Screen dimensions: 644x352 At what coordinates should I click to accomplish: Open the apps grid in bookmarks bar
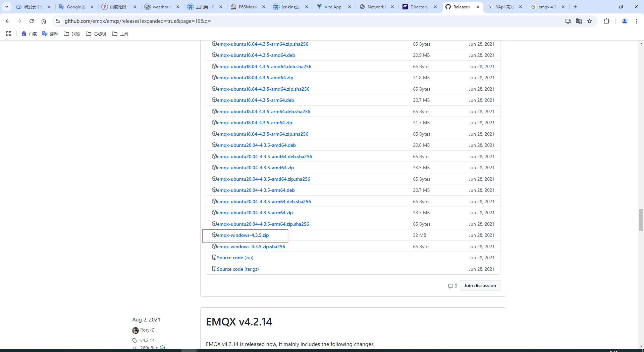pyautogui.click(x=9, y=34)
